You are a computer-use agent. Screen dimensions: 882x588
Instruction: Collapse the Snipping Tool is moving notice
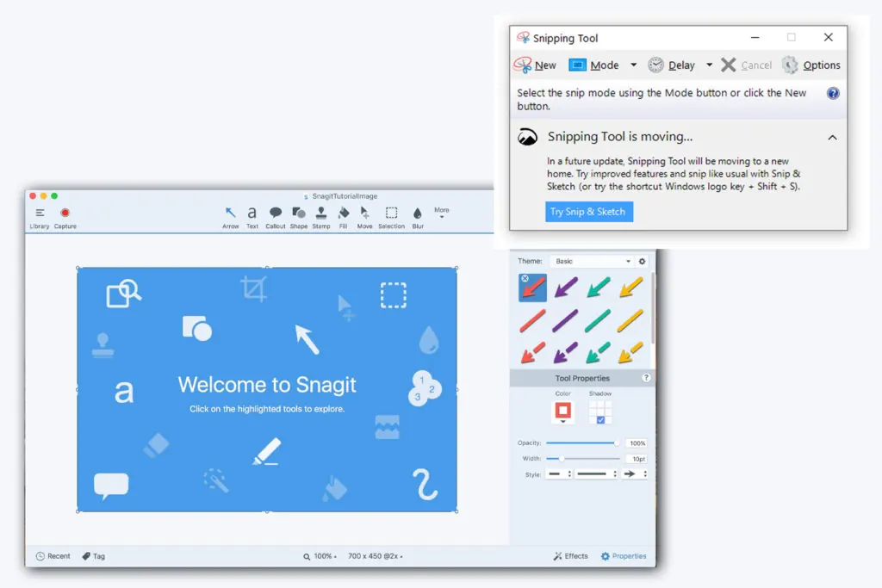point(833,137)
